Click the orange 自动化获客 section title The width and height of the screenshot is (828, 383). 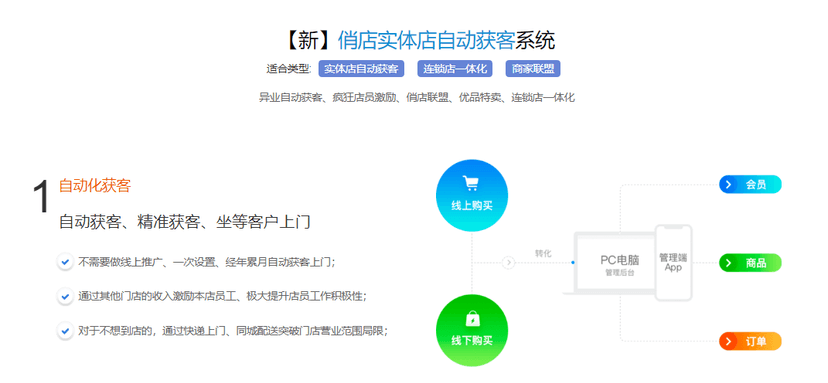(x=95, y=185)
